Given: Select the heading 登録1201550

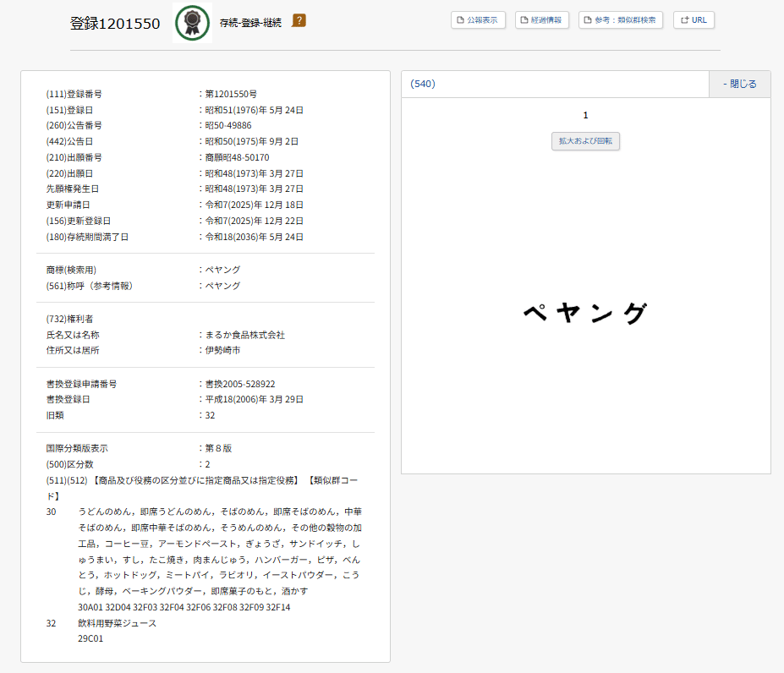Looking at the screenshot, I should coord(115,24).
